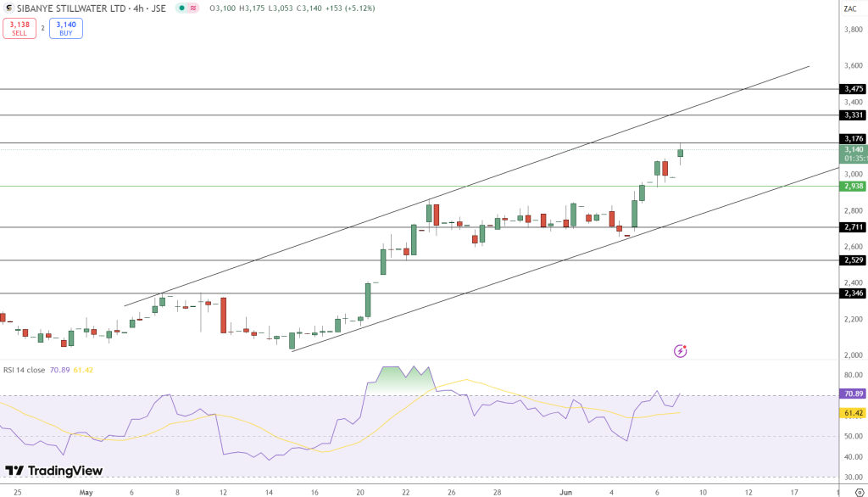Click the BUY 3,140 button
868x497 pixels.
coord(66,28)
